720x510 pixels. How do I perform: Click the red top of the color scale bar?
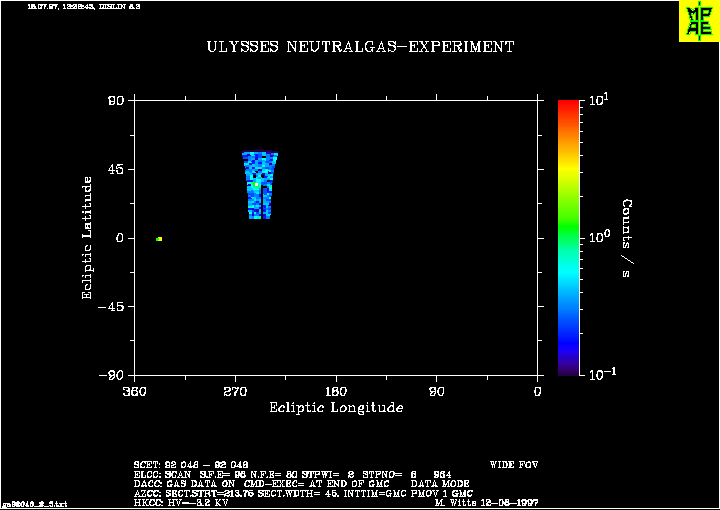(568, 105)
